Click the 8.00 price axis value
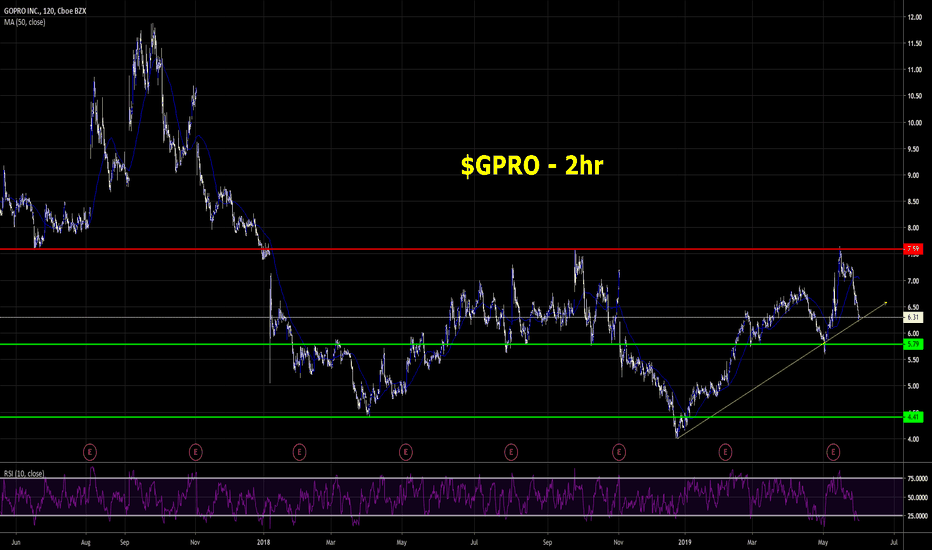This screenshot has height=550, width=932. 914,228
